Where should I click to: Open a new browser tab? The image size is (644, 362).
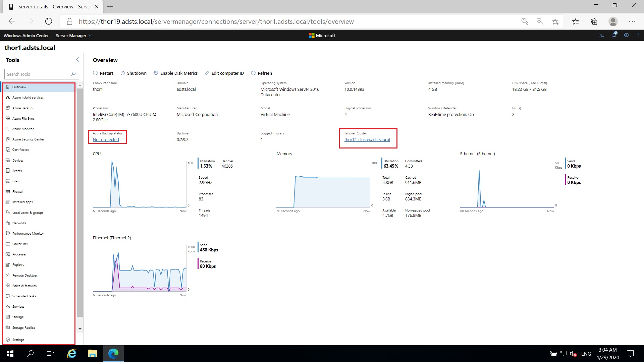110,6
